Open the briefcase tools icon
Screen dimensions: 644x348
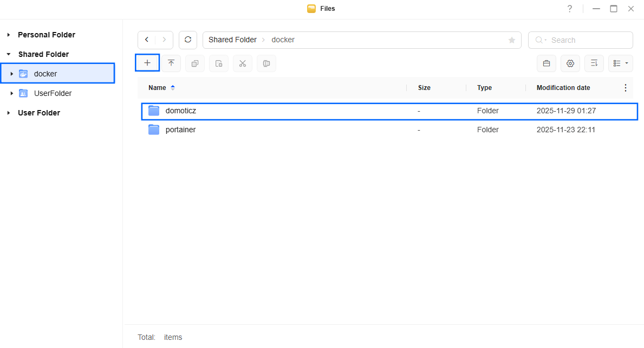(x=546, y=63)
